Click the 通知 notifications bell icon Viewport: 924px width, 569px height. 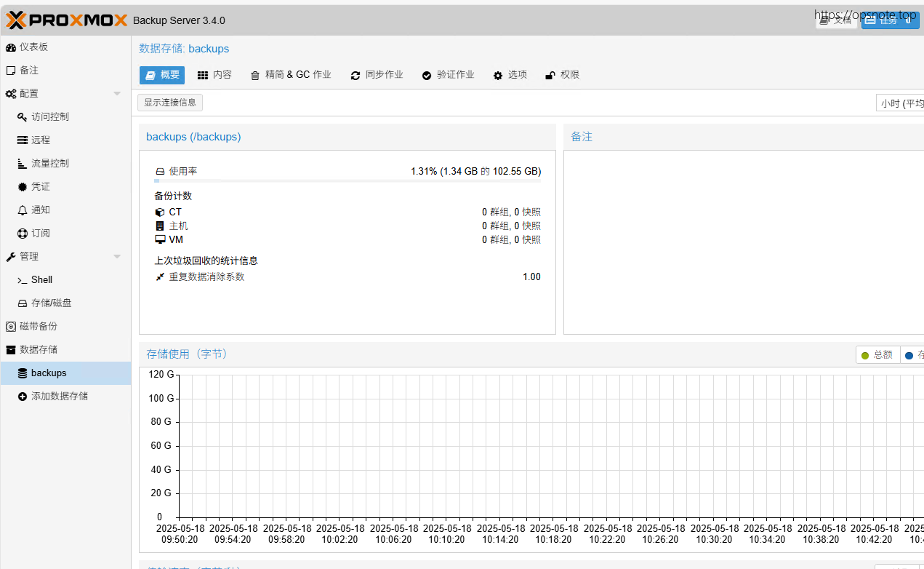(x=23, y=210)
